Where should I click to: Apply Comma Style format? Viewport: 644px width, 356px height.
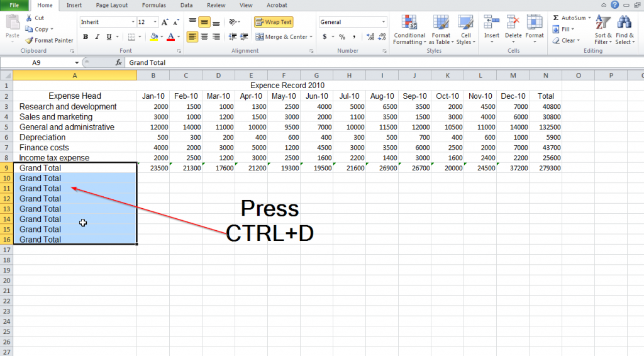354,37
